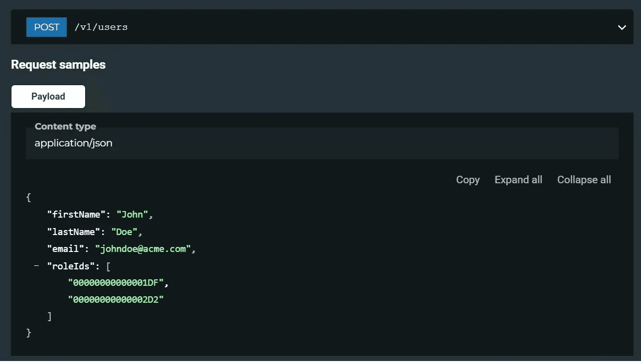Click the Collapse all link
The width and height of the screenshot is (641, 364).
point(584,180)
